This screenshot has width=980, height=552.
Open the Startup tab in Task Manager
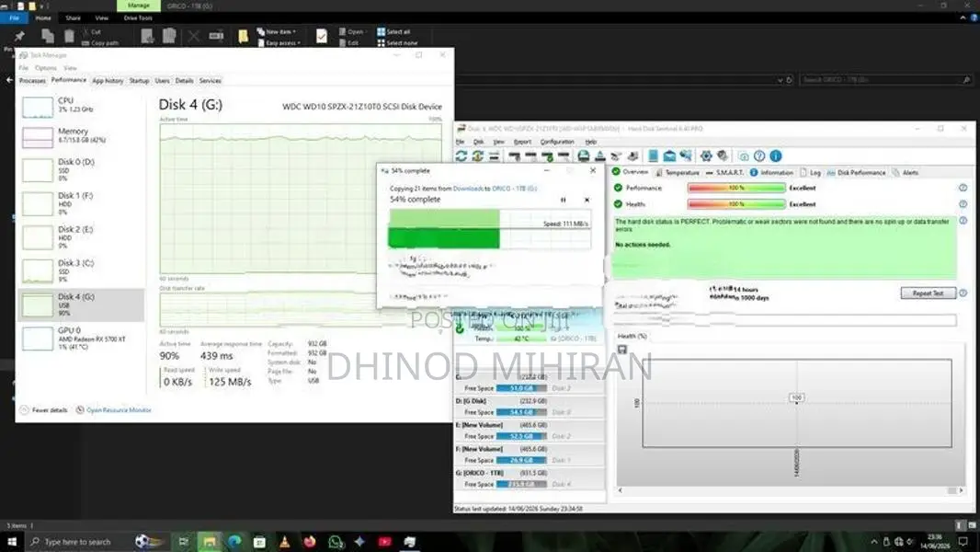(x=139, y=81)
